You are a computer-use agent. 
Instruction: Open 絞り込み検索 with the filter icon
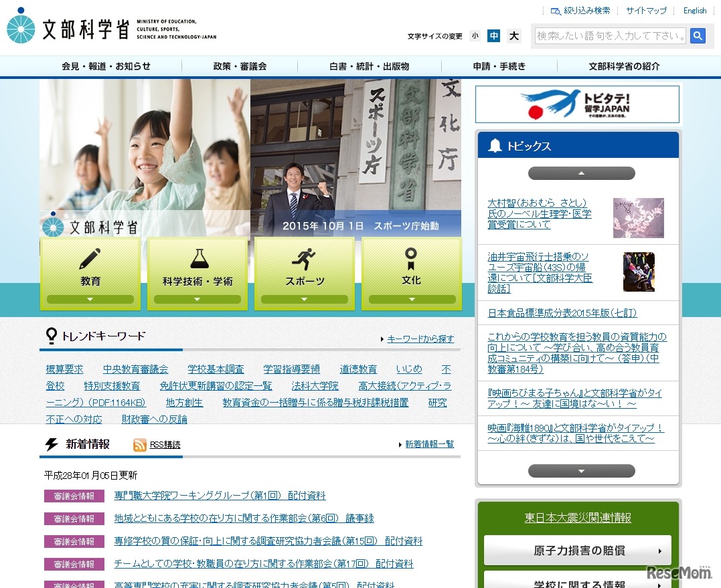556,11
